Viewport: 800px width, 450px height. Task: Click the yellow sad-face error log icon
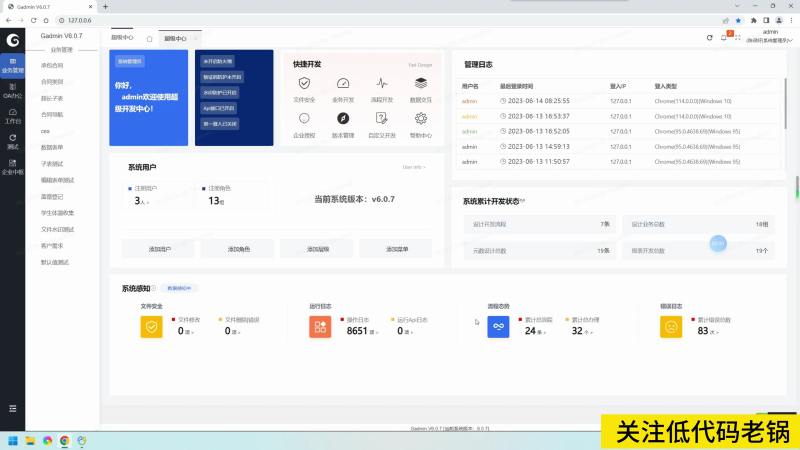(x=671, y=327)
